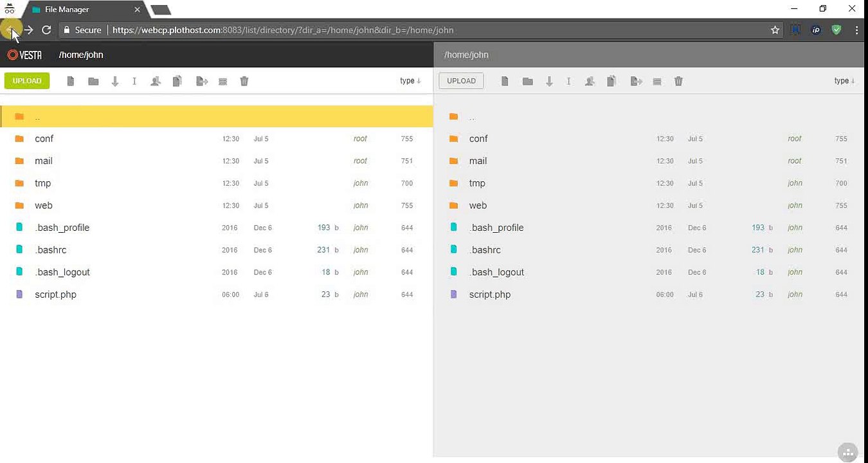Click the copy icon in the left pane toolbar

click(x=177, y=81)
